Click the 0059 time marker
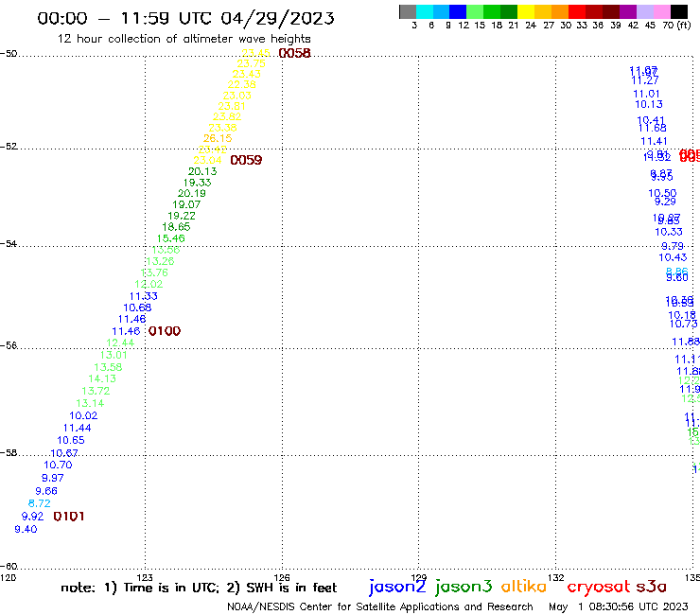 (x=246, y=160)
